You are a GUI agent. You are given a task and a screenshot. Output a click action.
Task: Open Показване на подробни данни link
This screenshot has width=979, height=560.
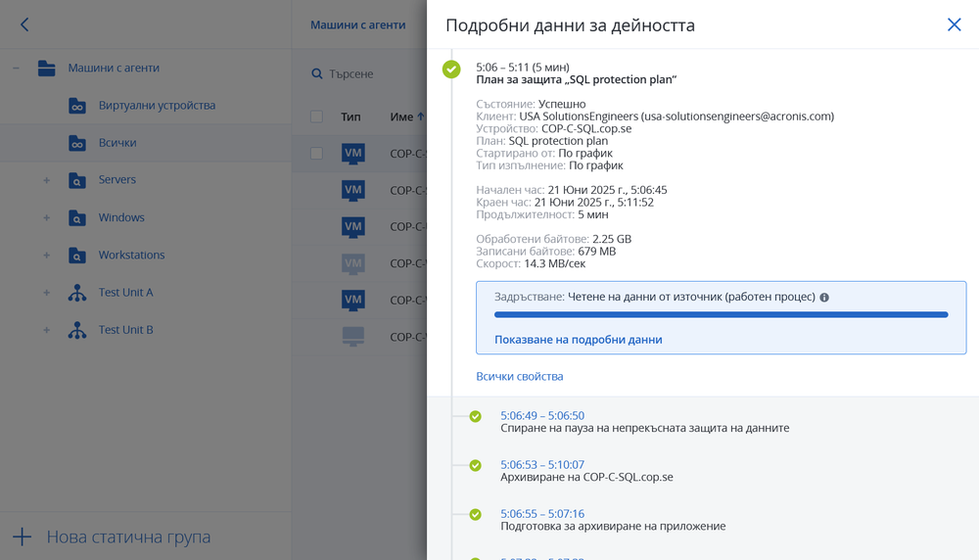(578, 340)
